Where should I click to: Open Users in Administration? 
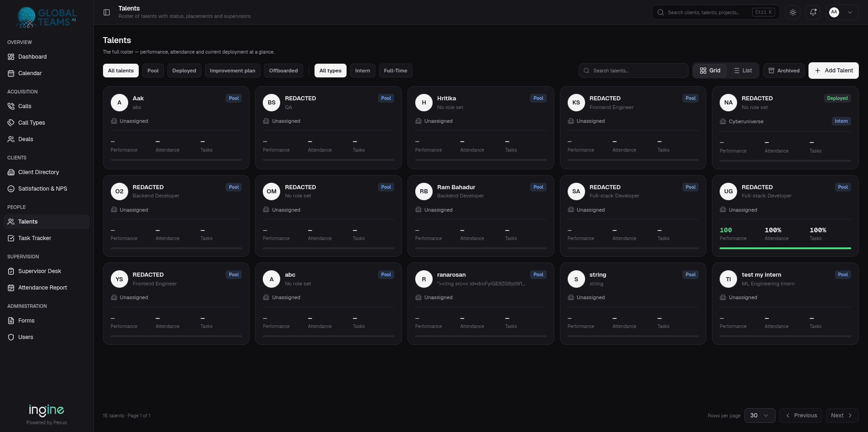click(x=47, y=337)
